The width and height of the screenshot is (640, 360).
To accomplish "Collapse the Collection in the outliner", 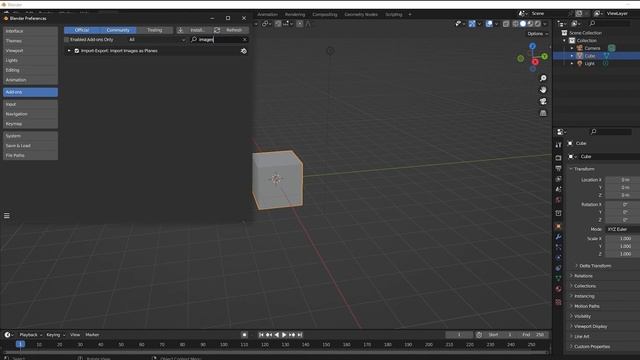I will (565, 40).
